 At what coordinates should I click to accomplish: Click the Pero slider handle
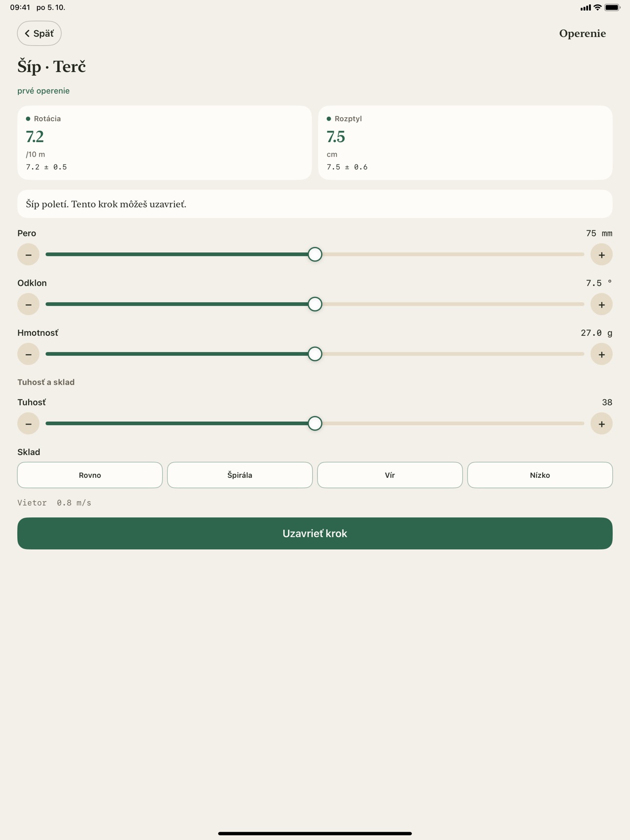point(315,254)
